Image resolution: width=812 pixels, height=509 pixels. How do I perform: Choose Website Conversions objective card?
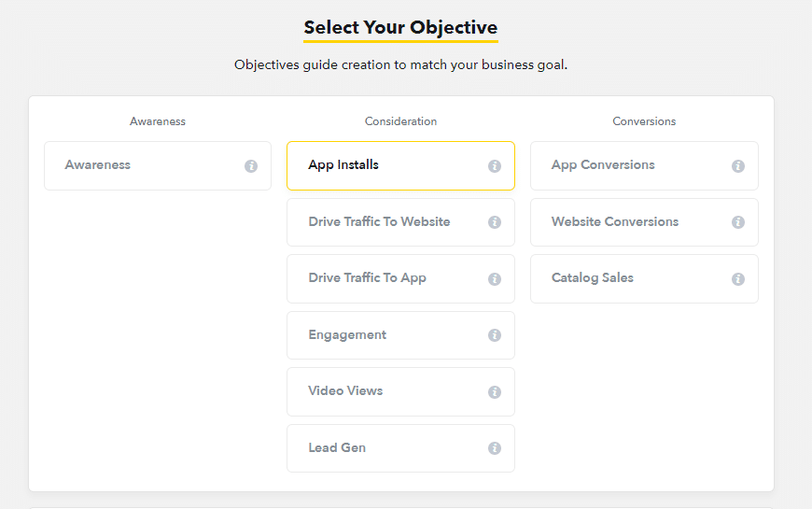tap(644, 222)
